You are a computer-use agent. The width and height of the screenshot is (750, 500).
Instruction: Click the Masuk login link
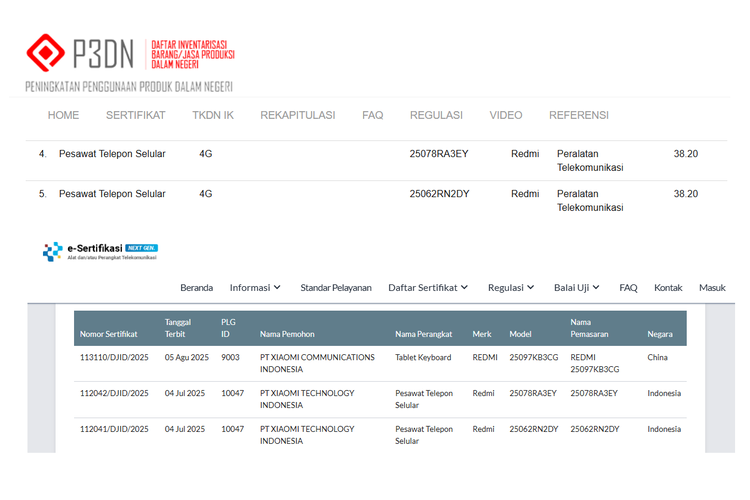tap(712, 288)
